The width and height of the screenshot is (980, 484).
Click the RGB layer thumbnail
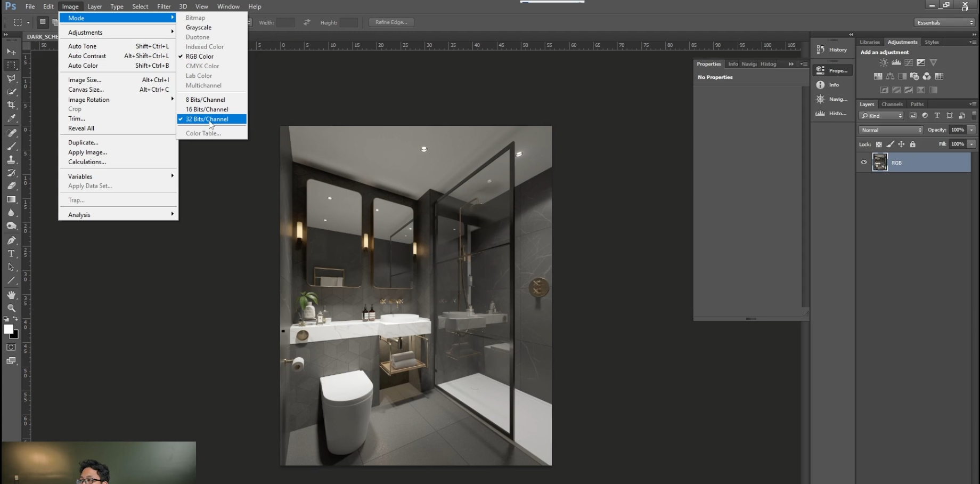click(x=880, y=162)
